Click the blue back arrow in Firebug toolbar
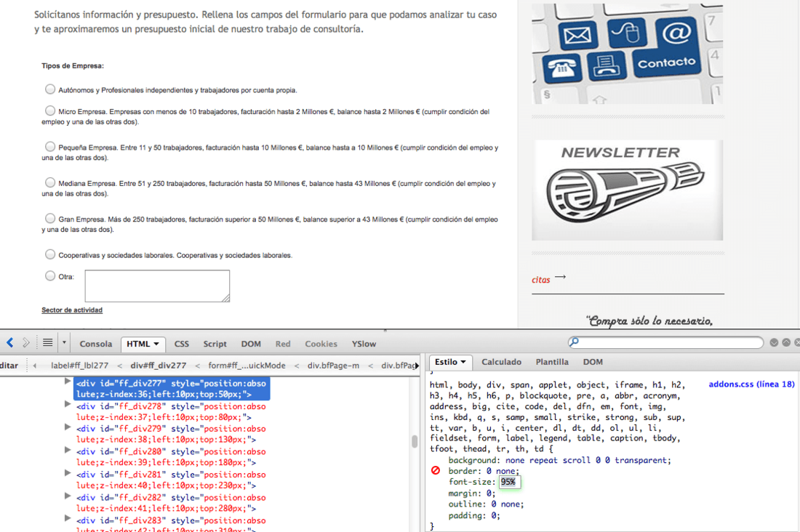Viewport: 800px width, 532px height. point(9,343)
